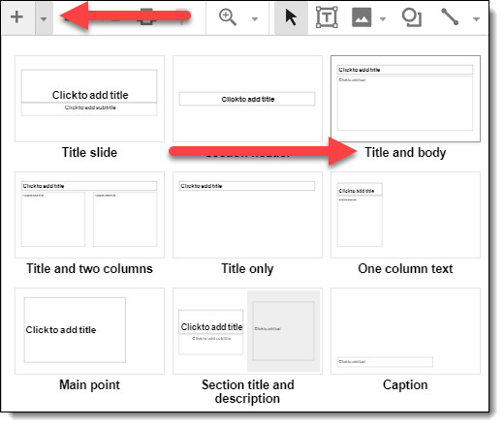The height and width of the screenshot is (427, 504).
Task: Select the zoom magnifier tool
Action: click(x=228, y=17)
